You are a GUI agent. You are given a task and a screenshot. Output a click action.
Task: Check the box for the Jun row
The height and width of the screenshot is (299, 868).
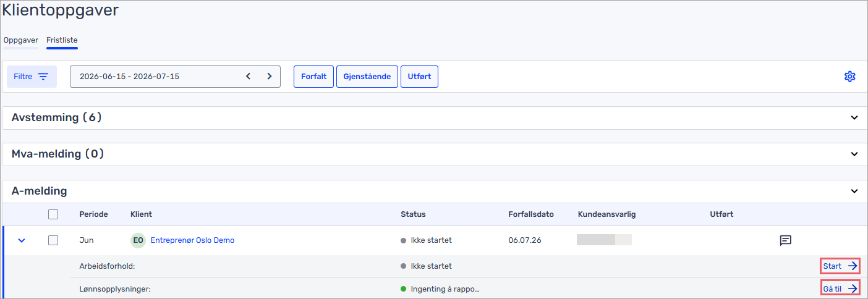click(53, 240)
